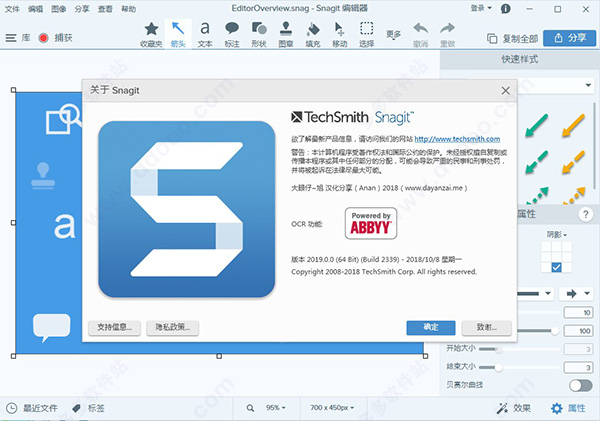
Task: Choose the solid green arrow quick style
Action: pyautogui.click(x=536, y=125)
